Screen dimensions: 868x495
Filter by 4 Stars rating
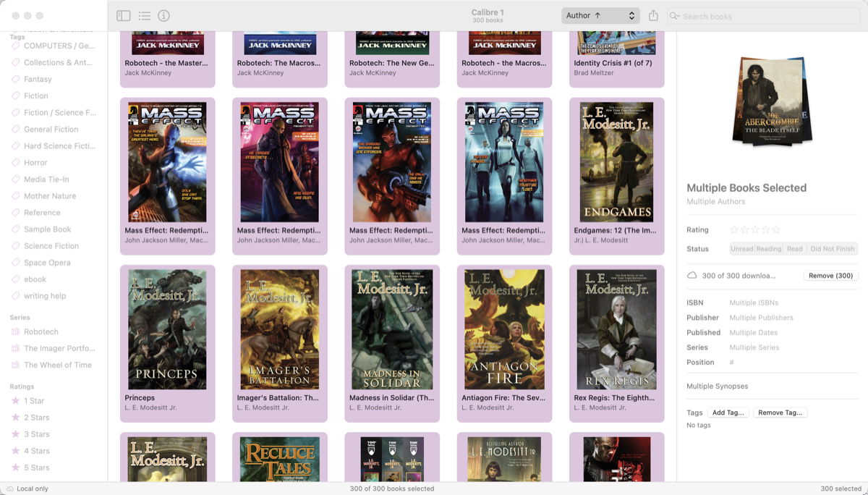tap(37, 450)
